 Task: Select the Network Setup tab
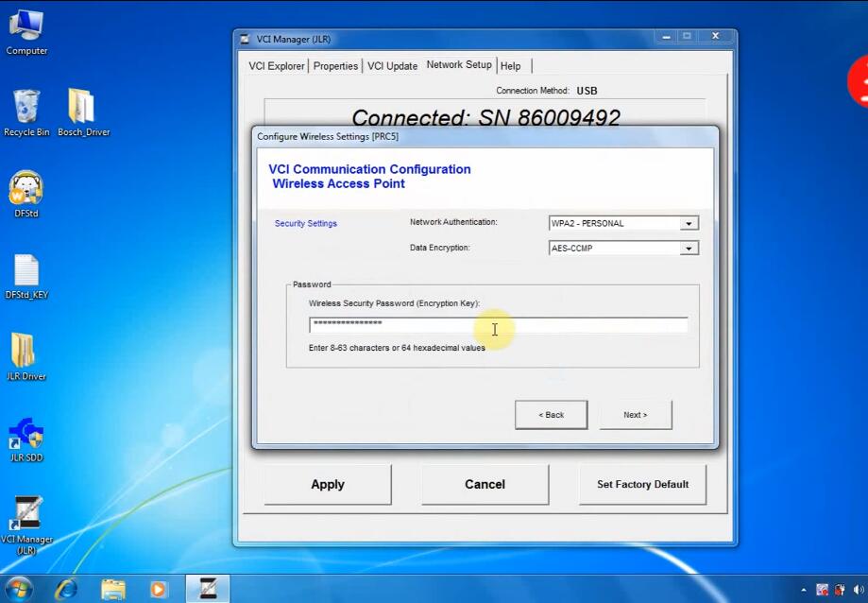[x=459, y=65]
